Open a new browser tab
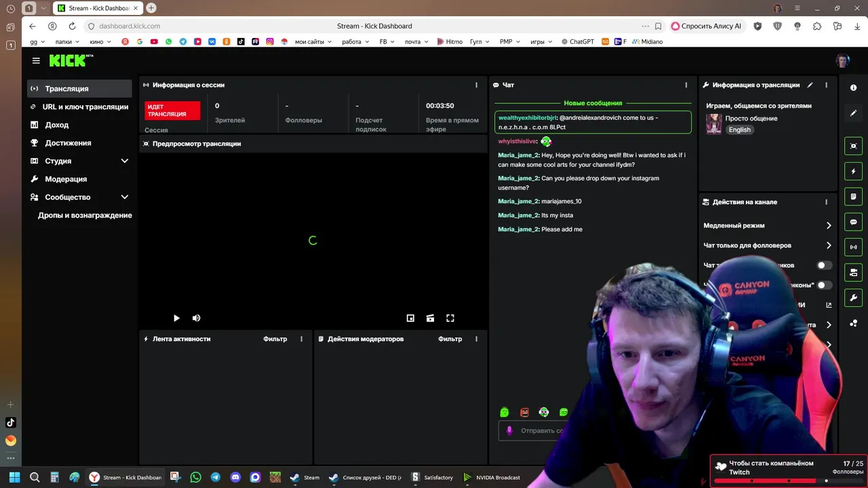Viewport: 868px width, 488px height. point(151,8)
